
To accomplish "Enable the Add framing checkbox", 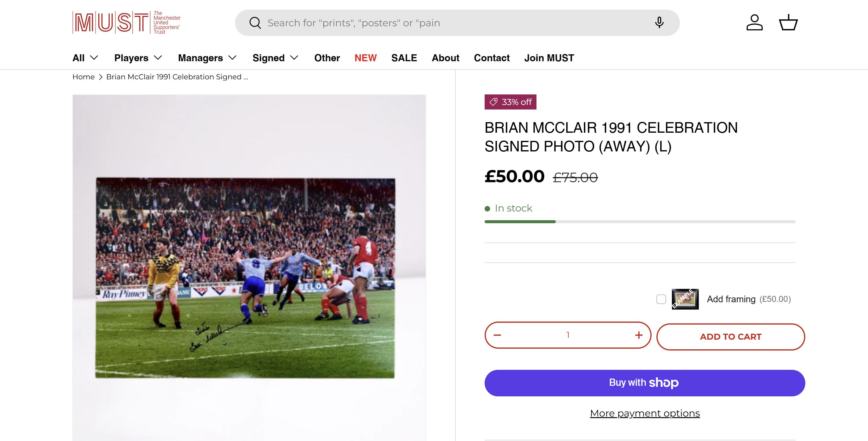I will [661, 299].
